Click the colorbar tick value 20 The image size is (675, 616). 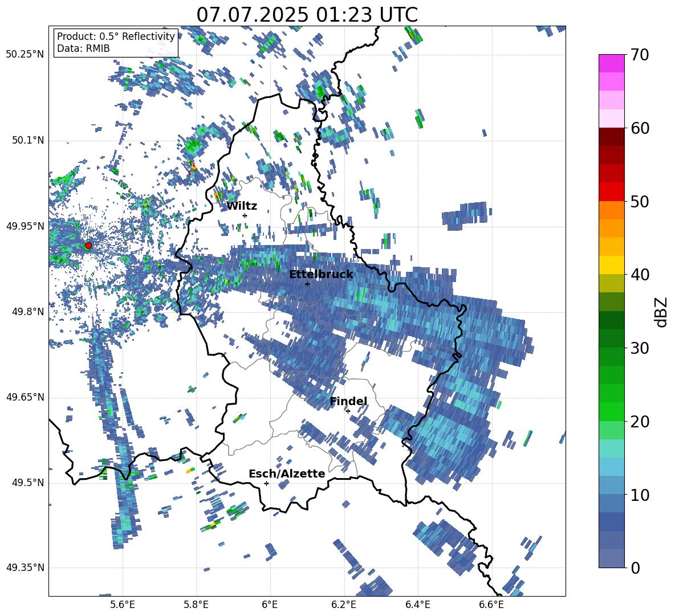click(x=639, y=421)
